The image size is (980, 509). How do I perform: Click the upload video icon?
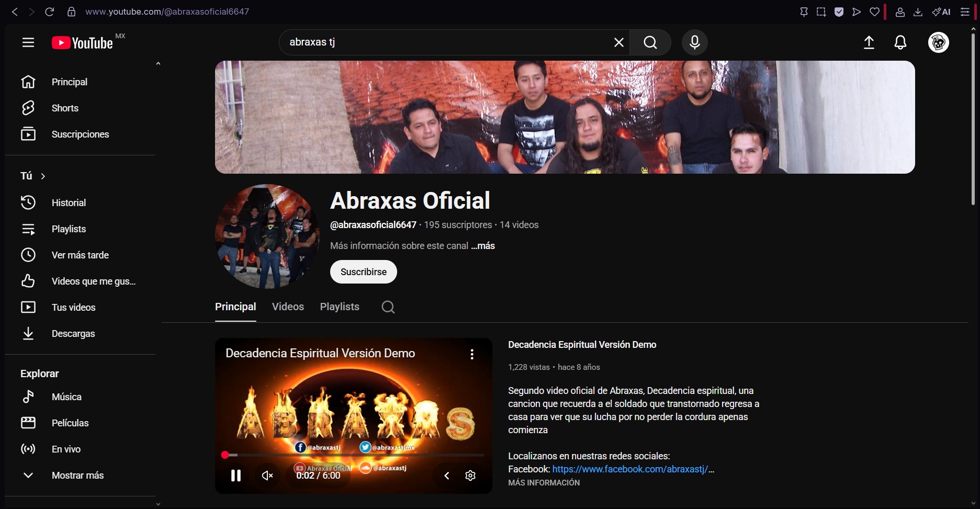869,42
